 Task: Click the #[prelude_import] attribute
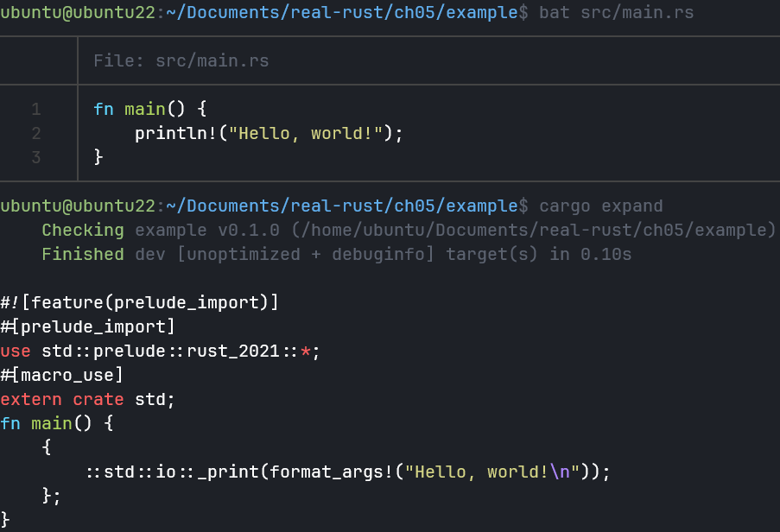coord(87,327)
